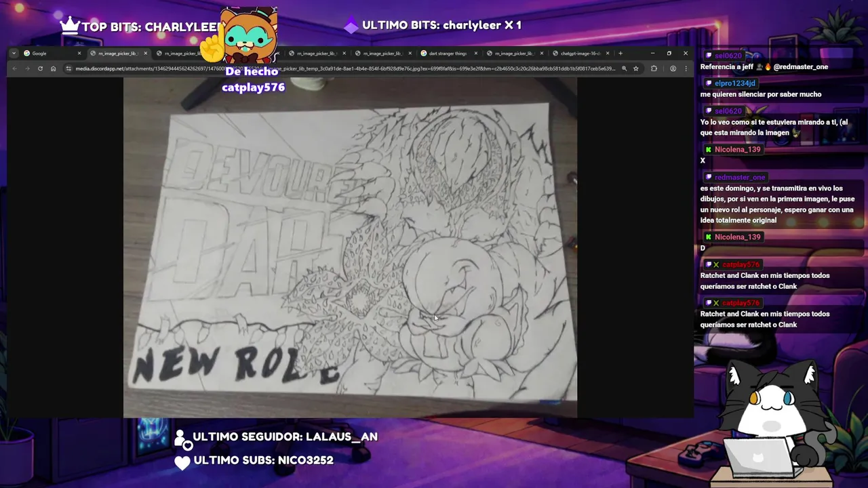868x488 pixels.
Task: Switch to the Google tab
Action: tap(52, 54)
